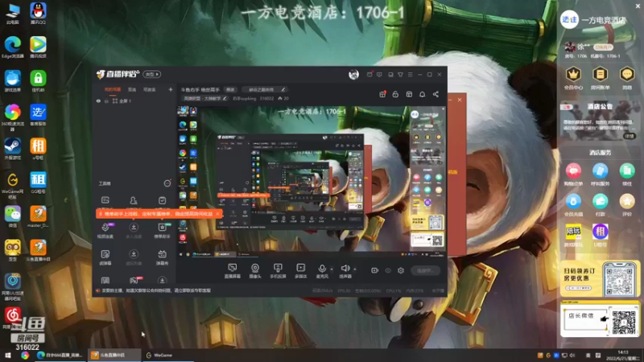The image size is (644, 362).
Task: Open the funnel icon in title bar
Action: click(x=400, y=75)
